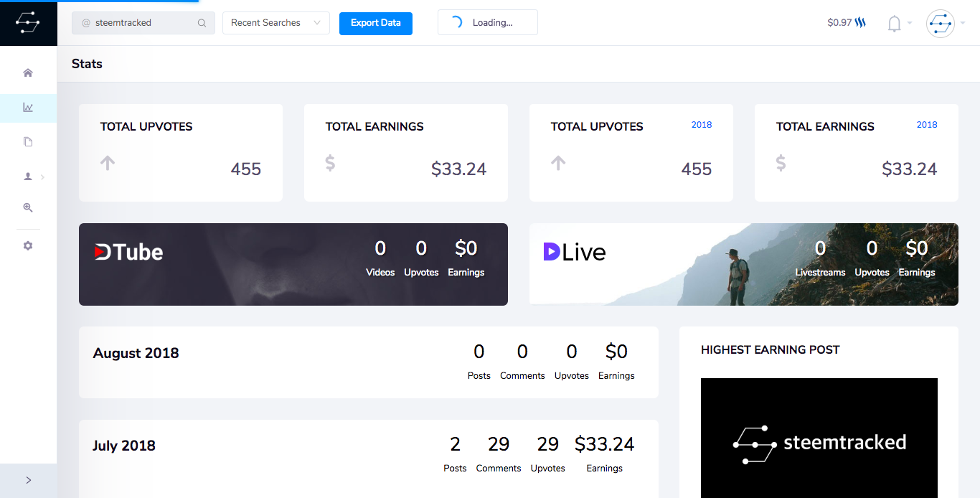Click the SteemTracked logo in the top-left corner

28,23
